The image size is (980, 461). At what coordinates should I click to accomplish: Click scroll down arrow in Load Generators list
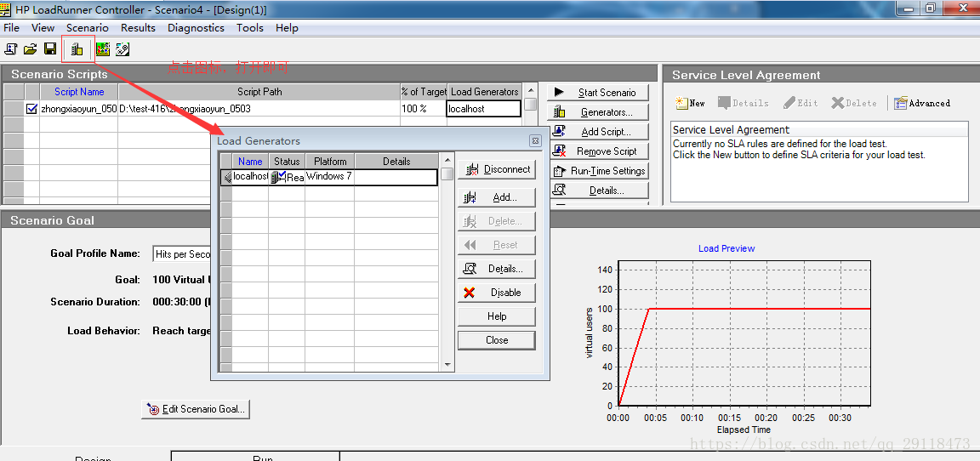(x=447, y=364)
